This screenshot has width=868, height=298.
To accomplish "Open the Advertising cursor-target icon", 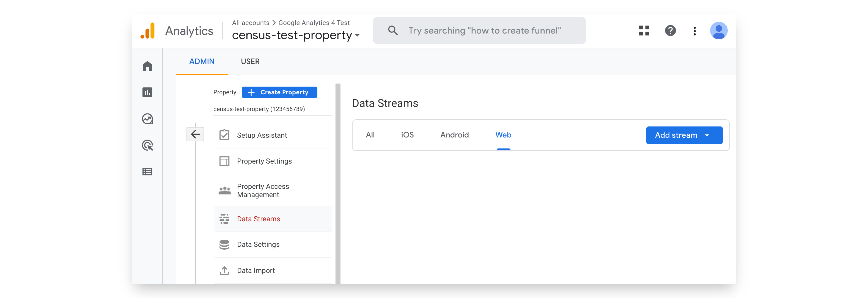I will [147, 145].
